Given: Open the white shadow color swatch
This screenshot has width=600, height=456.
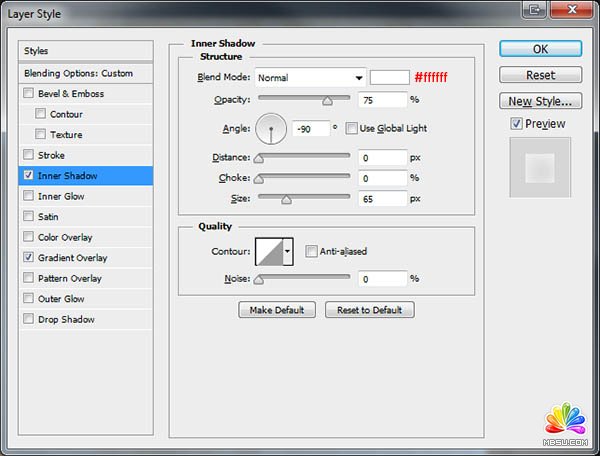Looking at the screenshot, I should tap(390, 77).
